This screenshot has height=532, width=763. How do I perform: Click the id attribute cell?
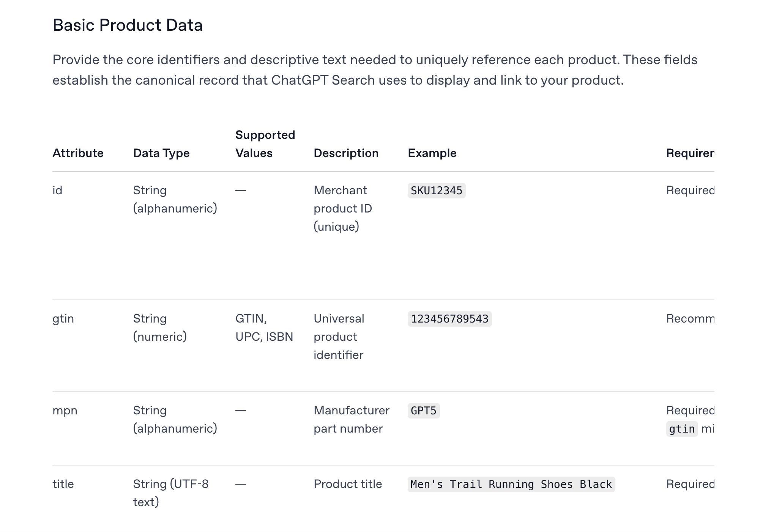tap(57, 190)
